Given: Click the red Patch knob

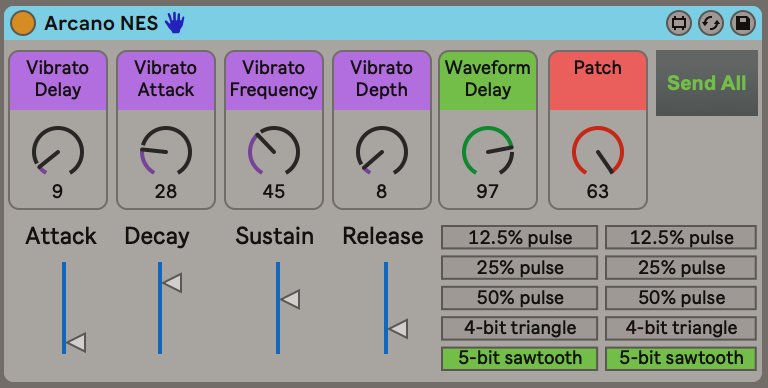Looking at the screenshot, I should tap(598, 151).
